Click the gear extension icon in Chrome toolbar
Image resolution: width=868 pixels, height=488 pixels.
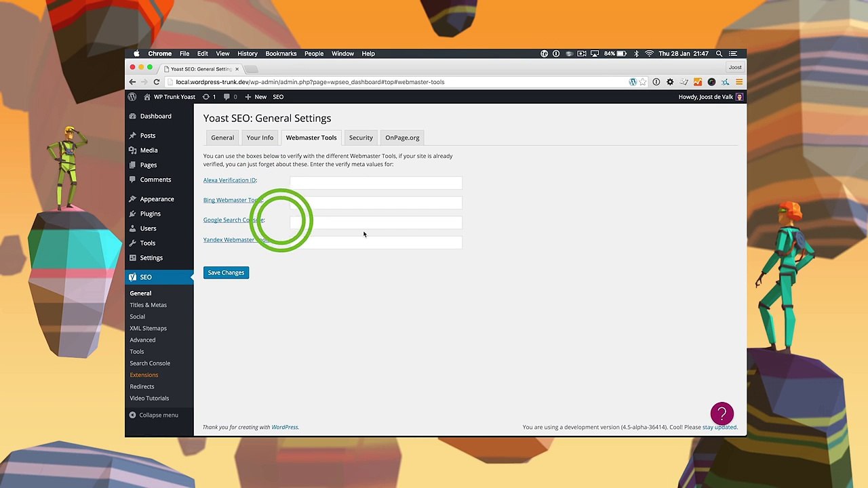[x=670, y=82]
